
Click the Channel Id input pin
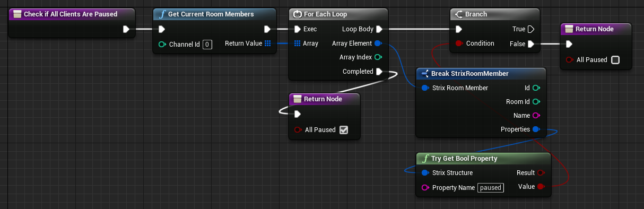pos(162,44)
